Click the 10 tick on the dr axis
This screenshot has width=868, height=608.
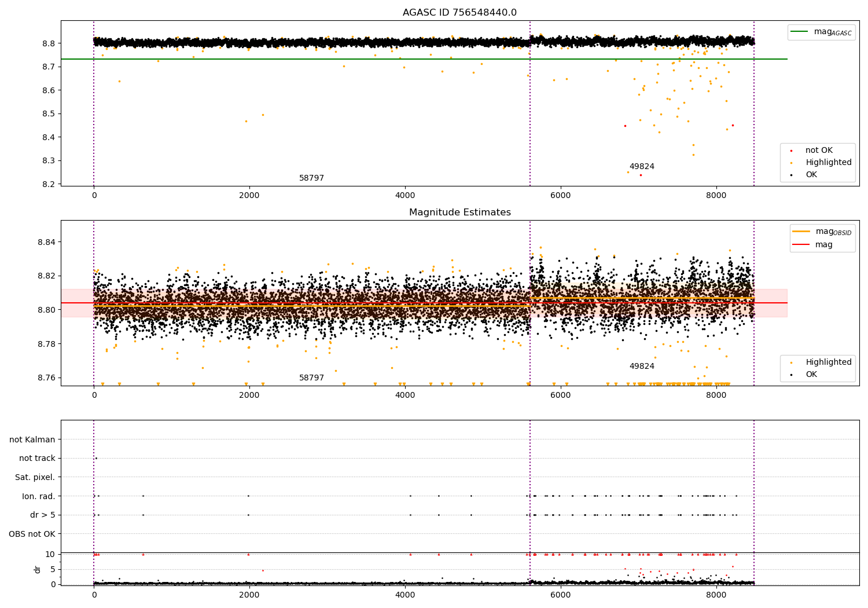click(50, 554)
